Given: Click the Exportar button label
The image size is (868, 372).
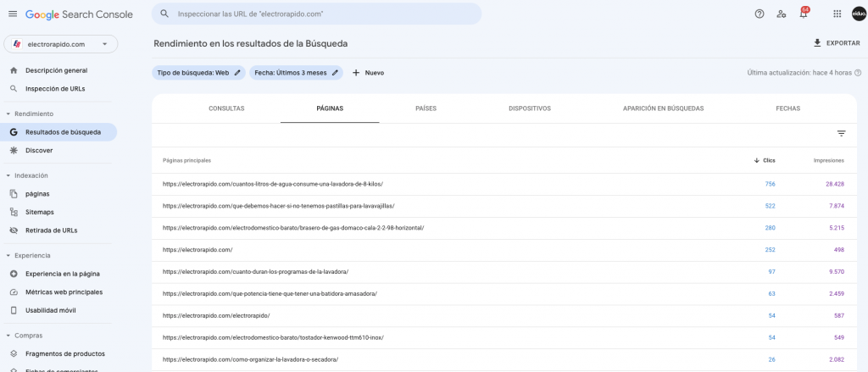Looking at the screenshot, I should 843,43.
